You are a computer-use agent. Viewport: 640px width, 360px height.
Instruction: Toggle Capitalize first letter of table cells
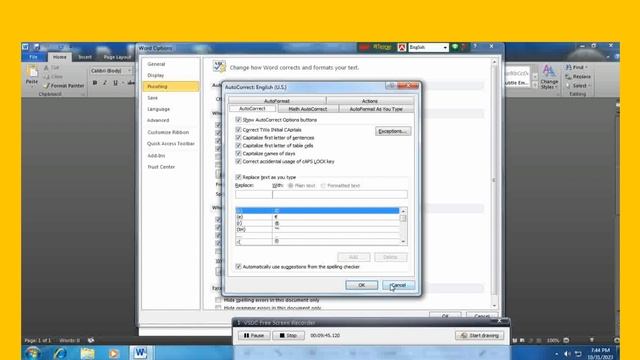click(x=238, y=145)
